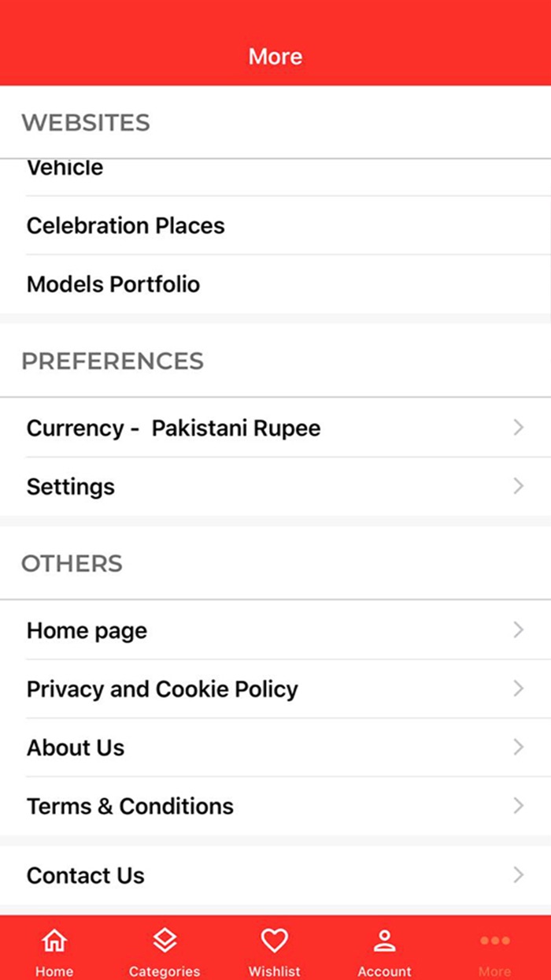Expand Currency row chevron
This screenshot has height=980, width=551.
point(518,427)
